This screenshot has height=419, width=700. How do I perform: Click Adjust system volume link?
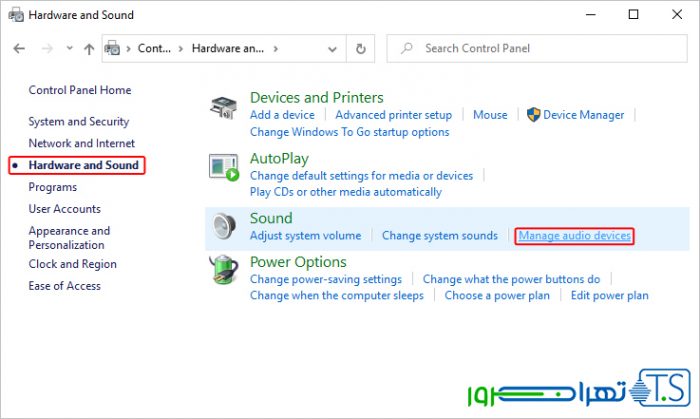[305, 236]
